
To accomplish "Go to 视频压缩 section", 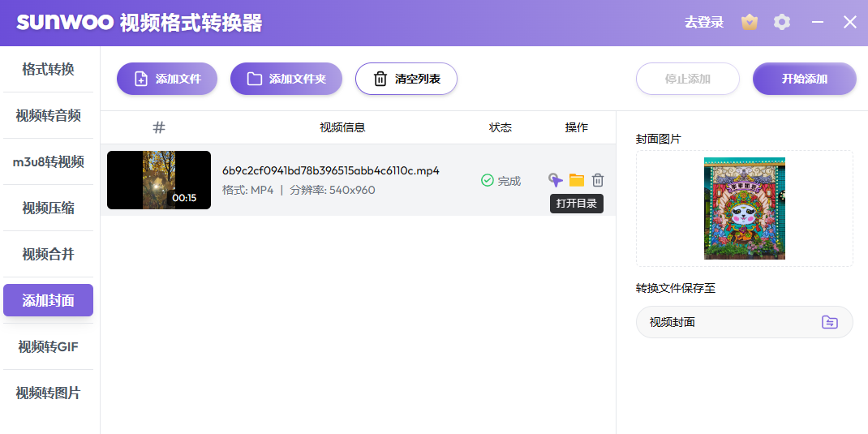I will (48, 208).
